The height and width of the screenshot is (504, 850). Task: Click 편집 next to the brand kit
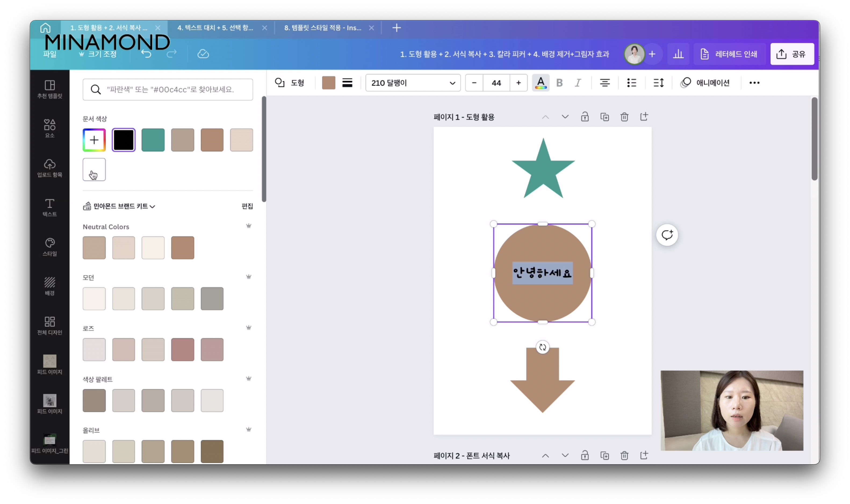(x=247, y=206)
